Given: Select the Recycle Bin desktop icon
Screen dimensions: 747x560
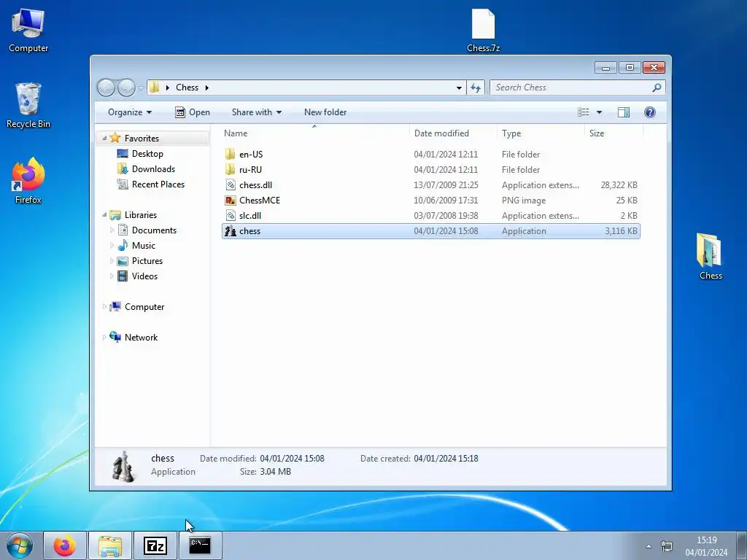Looking at the screenshot, I should coord(28,105).
